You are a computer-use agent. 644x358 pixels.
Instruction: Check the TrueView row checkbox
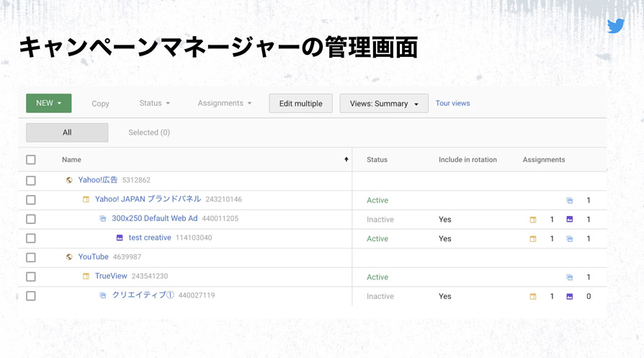[31, 277]
